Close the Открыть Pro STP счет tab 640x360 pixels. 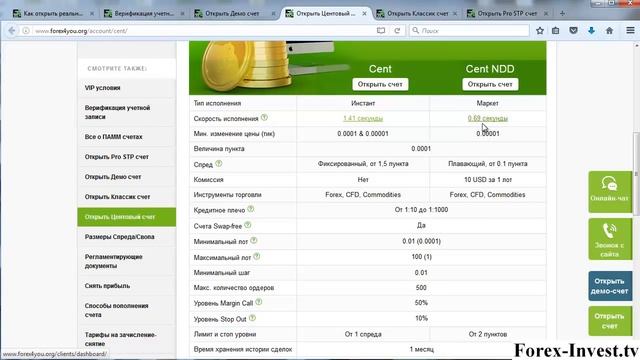pos(546,13)
